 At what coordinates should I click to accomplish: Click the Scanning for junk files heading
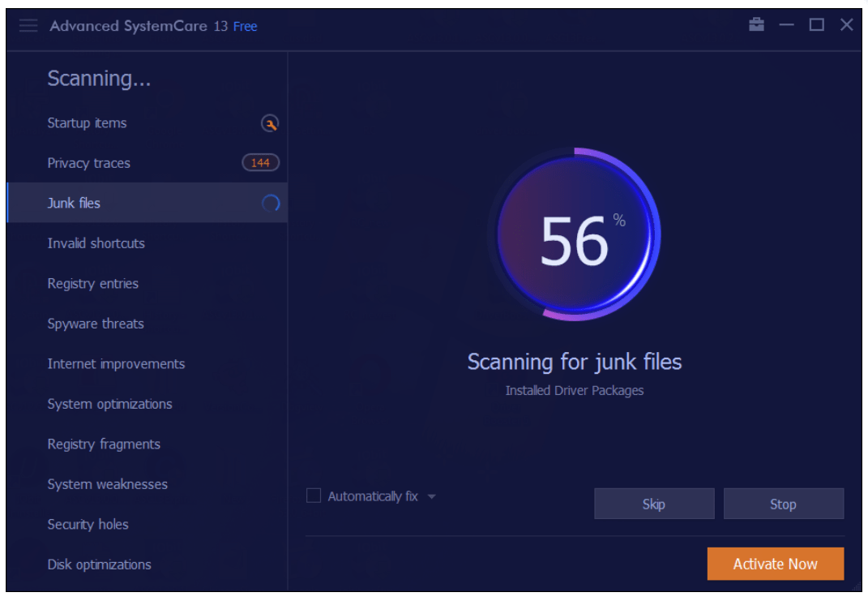tap(574, 363)
